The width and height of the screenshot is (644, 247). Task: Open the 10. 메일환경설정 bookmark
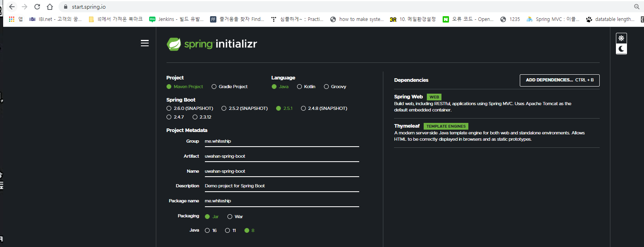pos(413,19)
